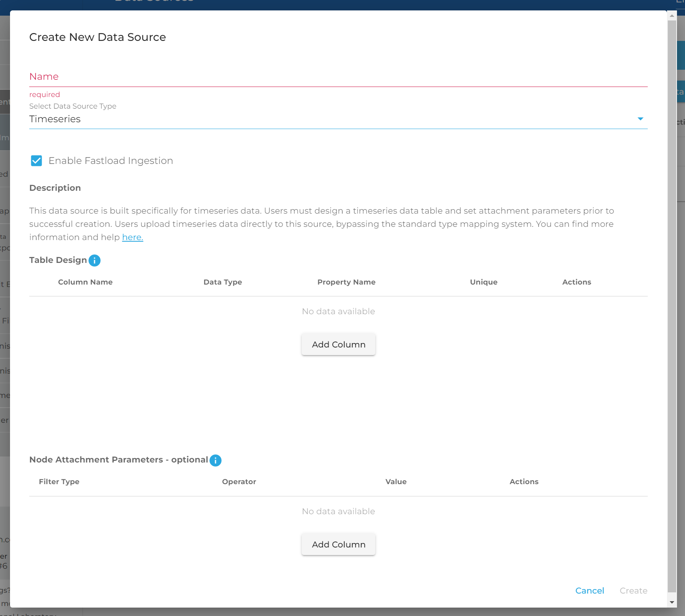Focus the Name input field

338,77
